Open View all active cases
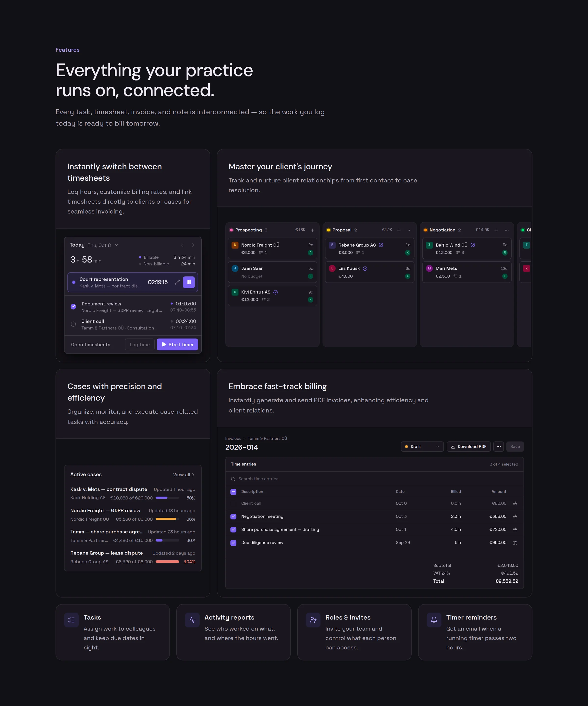Viewport: 588px width, 706px height. coord(184,475)
